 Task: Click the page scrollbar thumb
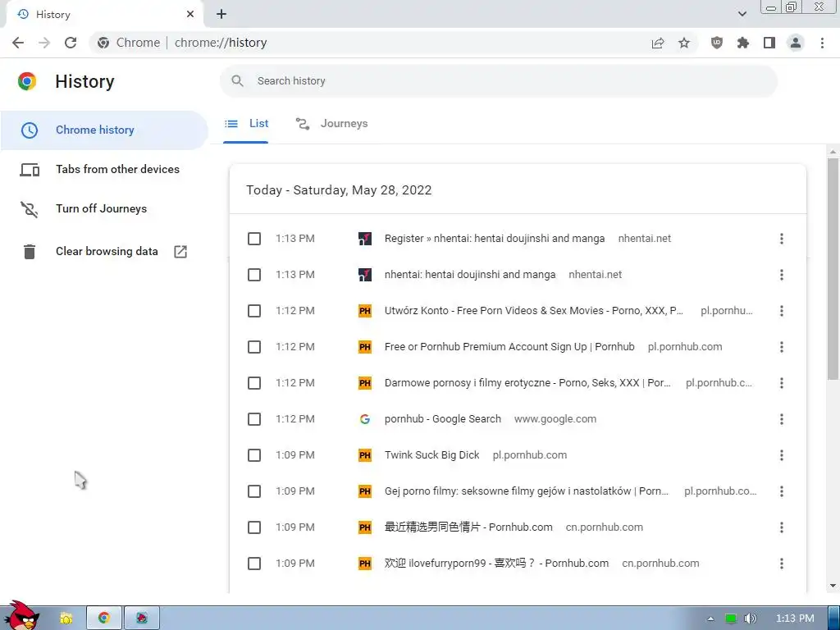click(833, 268)
